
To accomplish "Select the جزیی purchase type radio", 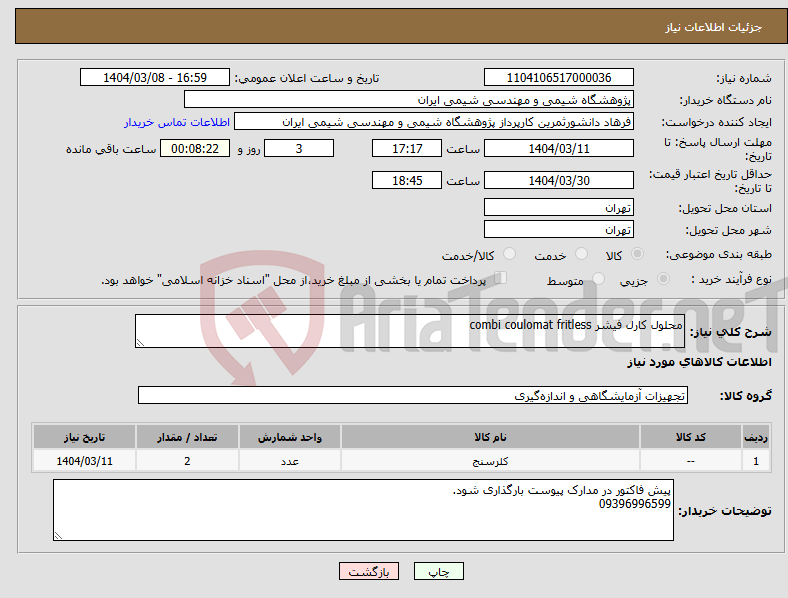I will tap(663, 278).
